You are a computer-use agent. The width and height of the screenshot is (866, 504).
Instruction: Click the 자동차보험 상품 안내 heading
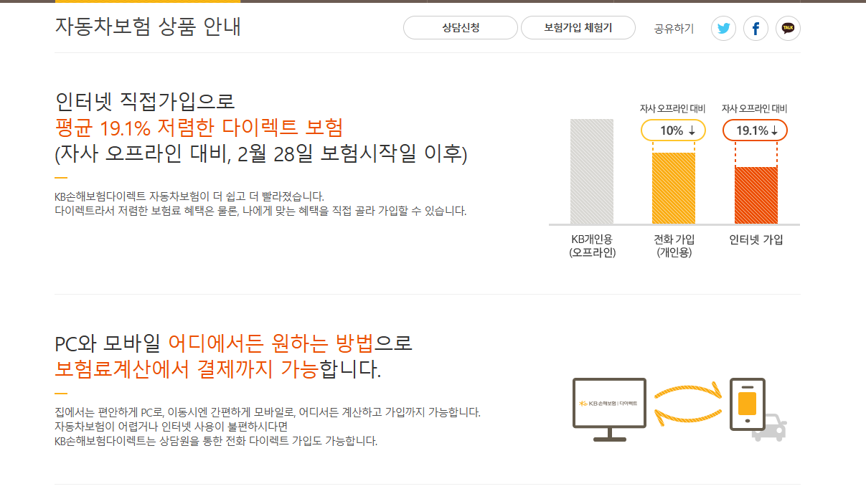click(x=148, y=27)
